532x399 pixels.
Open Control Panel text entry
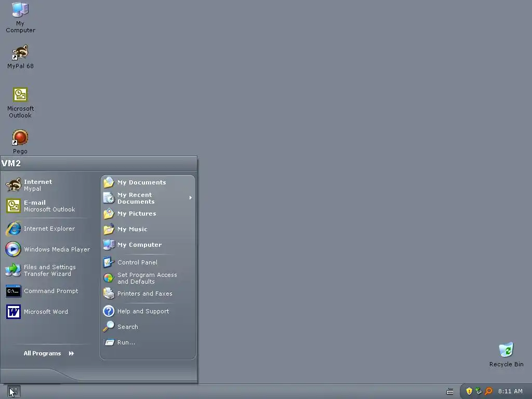tap(137, 262)
